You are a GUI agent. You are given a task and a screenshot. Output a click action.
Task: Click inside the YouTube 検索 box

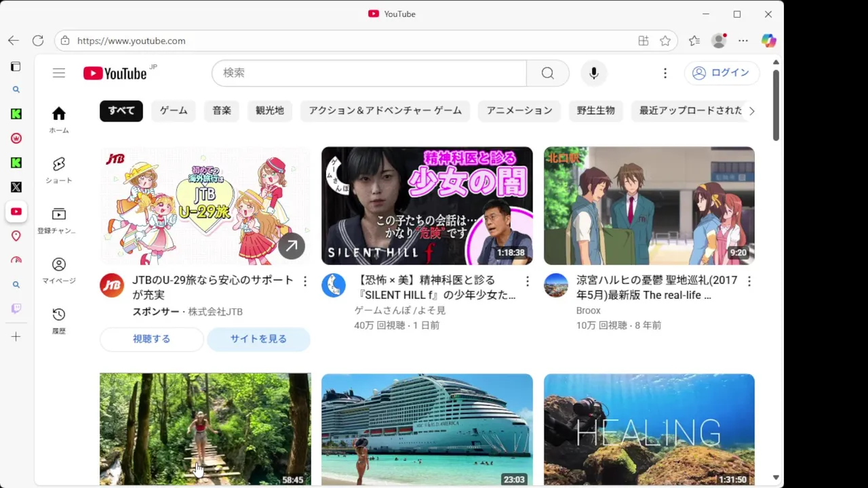tap(369, 73)
